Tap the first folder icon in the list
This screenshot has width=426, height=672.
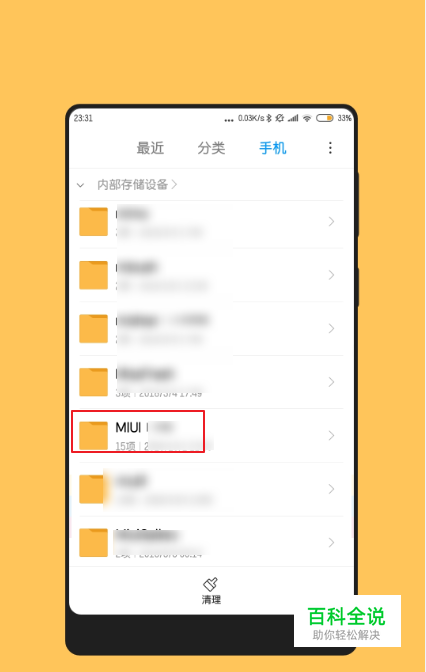93,222
